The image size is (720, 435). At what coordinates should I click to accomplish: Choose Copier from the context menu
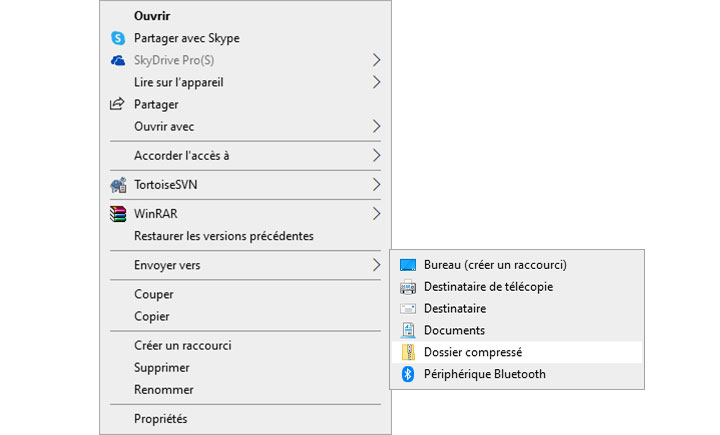pos(152,316)
